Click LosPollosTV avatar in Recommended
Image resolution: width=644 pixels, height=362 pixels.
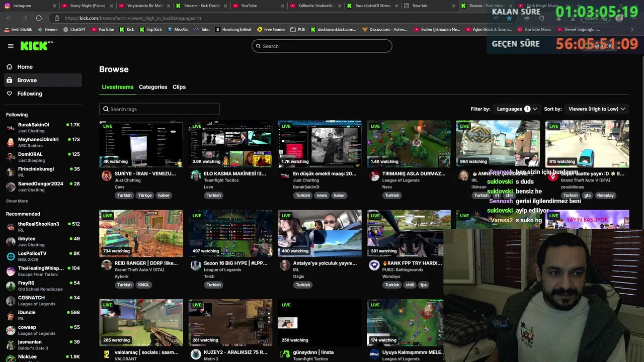coord(11,256)
